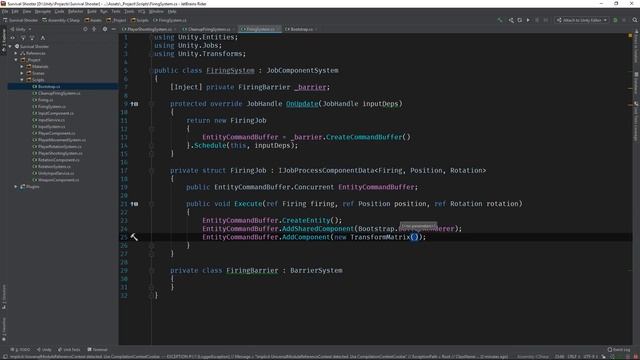Collapse the Scripts folder
This screenshot has height=360, width=640.
click(x=22, y=80)
